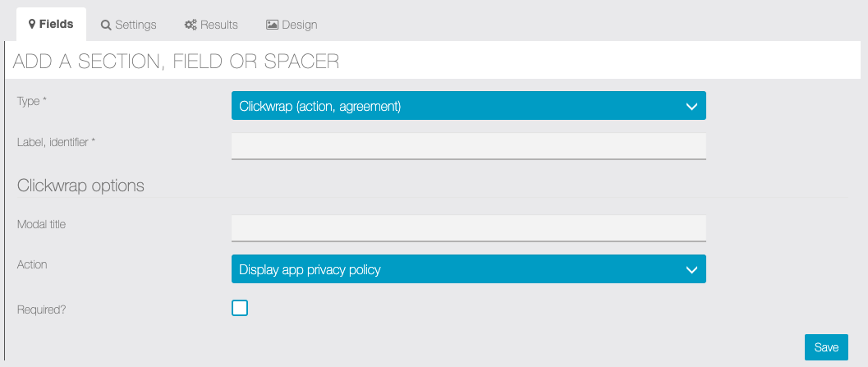Open the Results tab
868x367 pixels.
tap(211, 25)
